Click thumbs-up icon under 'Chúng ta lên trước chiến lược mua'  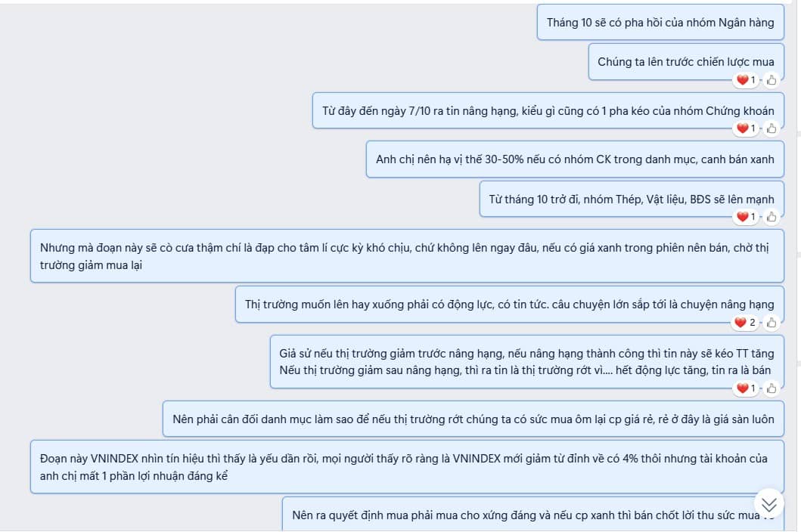point(772,80)
